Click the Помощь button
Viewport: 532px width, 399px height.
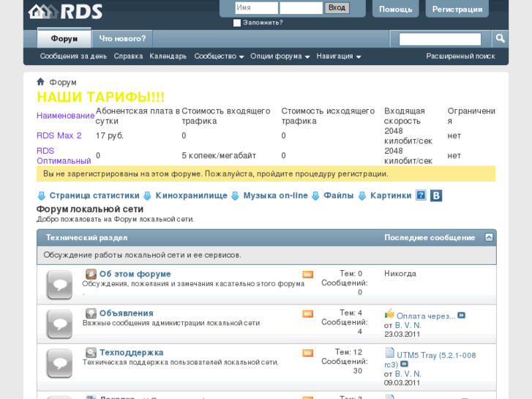396,10
